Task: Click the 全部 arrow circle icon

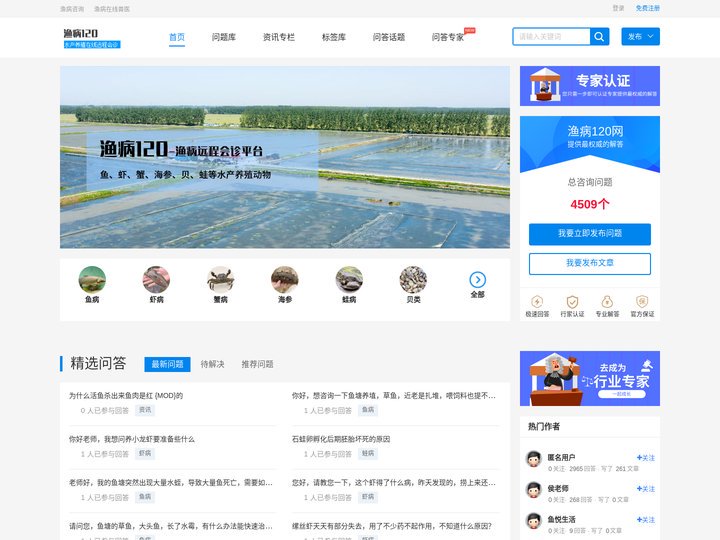Action: (x=478, y=279)
